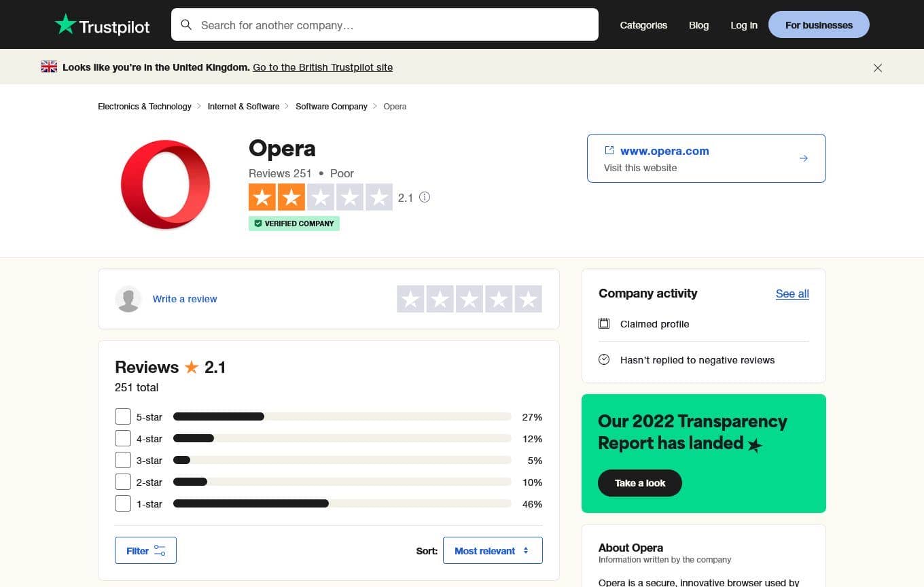
Task: Rate two stars in Write a review
Action: click(440, 299)
